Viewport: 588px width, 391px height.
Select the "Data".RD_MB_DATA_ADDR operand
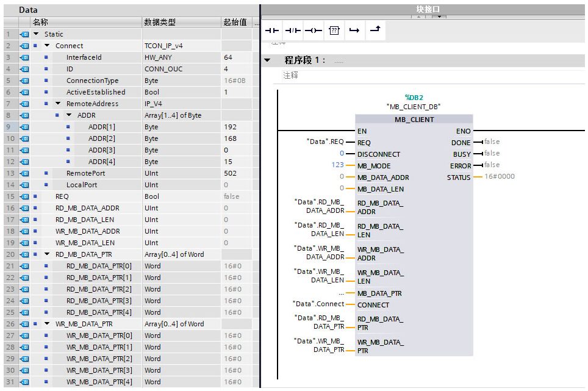click(x=319, y=206)
